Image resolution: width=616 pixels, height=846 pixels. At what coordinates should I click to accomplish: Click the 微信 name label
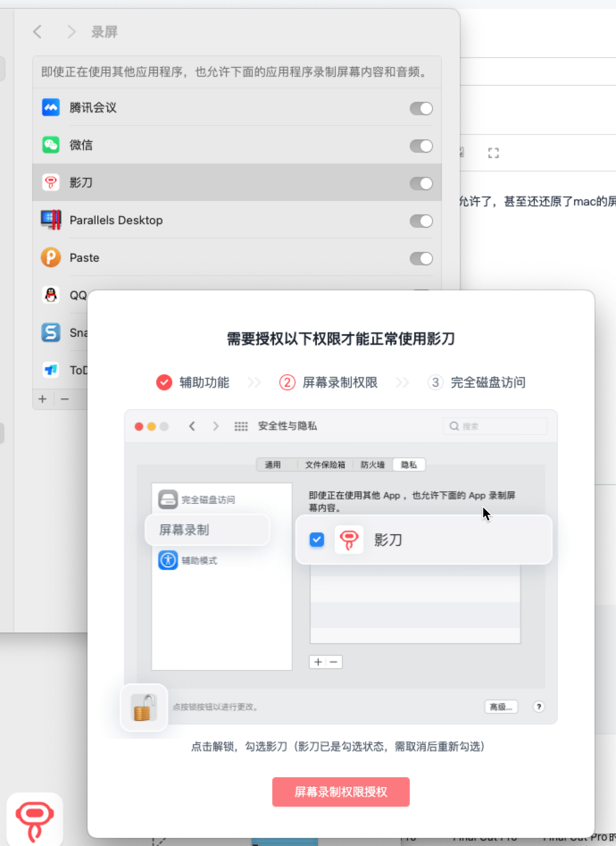click(x=81, y=145)
